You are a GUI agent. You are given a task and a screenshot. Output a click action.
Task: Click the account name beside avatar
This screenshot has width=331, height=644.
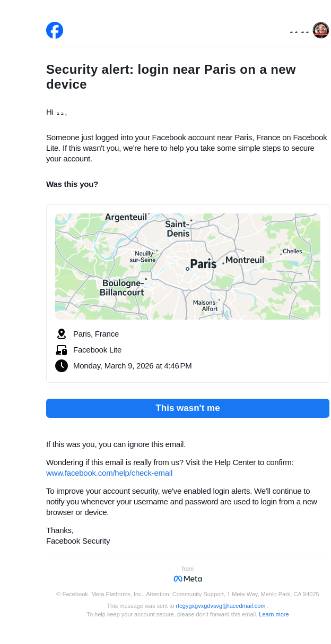299,31
